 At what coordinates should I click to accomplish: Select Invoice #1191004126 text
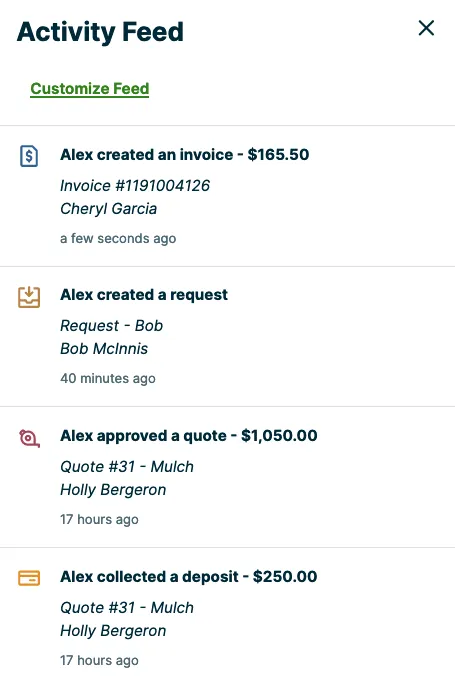tap(135, 186)
